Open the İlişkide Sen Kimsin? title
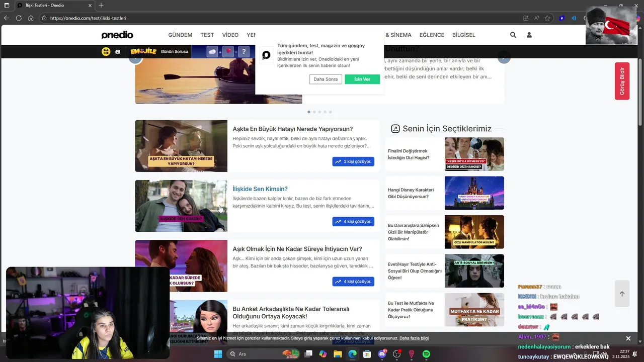This screenshot has width=644, height=362. point(260,189)
